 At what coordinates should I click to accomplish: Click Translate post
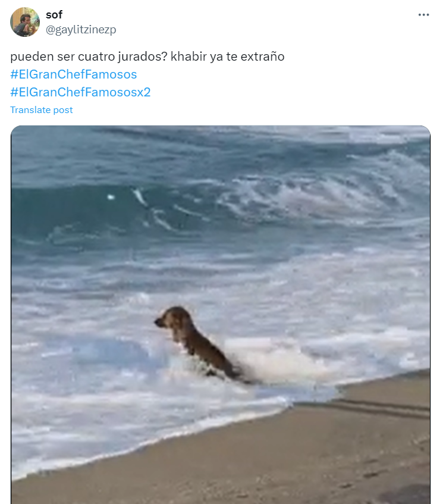click(42, 110)
